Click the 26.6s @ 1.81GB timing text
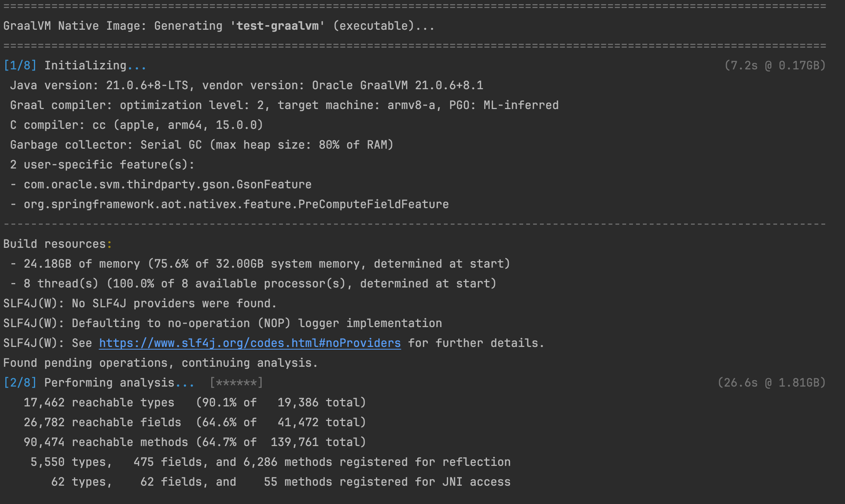Image resolution: width=845 pixels, height=504 pixels. tap(771, 383)
